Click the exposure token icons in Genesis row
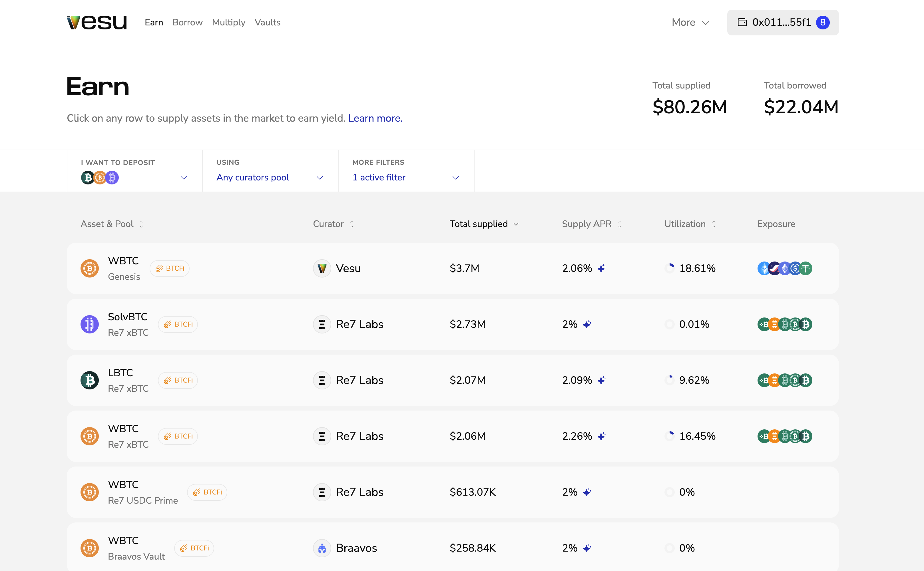Image resolution: width=924 pixels, height=571 pixels. [x=785, y=268]
